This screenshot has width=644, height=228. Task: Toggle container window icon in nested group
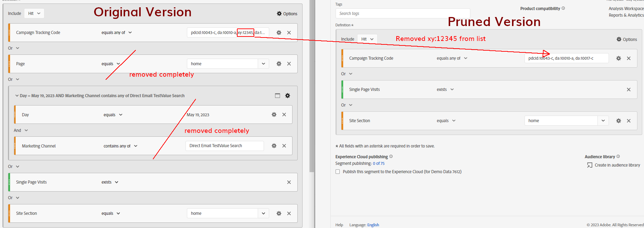(x=277, y=96)
